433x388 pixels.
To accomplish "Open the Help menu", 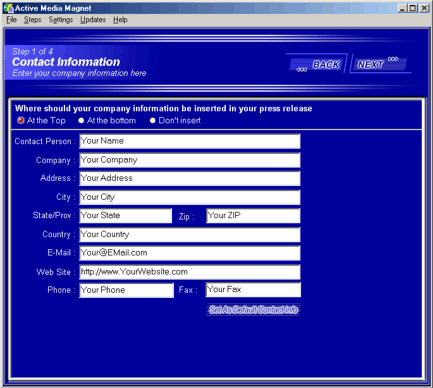I will coord(120,20).
